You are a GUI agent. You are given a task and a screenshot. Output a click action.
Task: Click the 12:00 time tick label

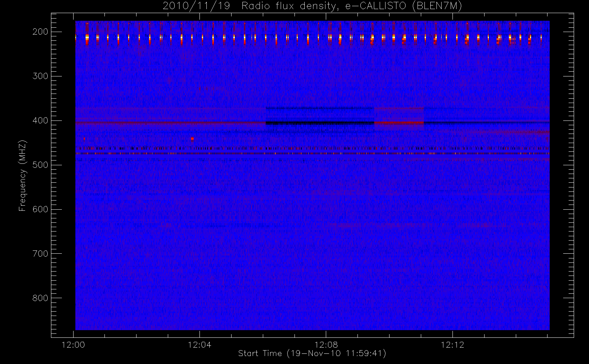[74, 345]
